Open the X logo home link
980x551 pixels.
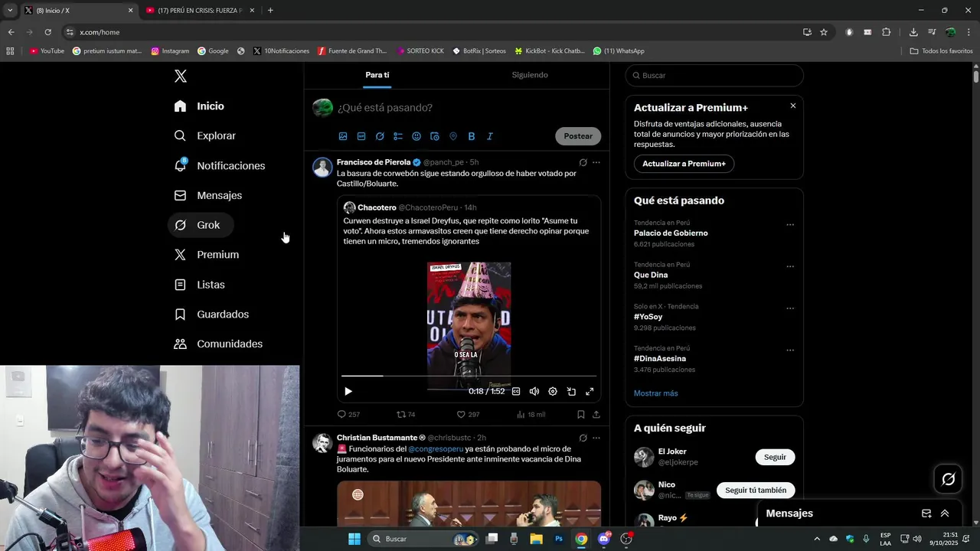(x=180, y=76)
